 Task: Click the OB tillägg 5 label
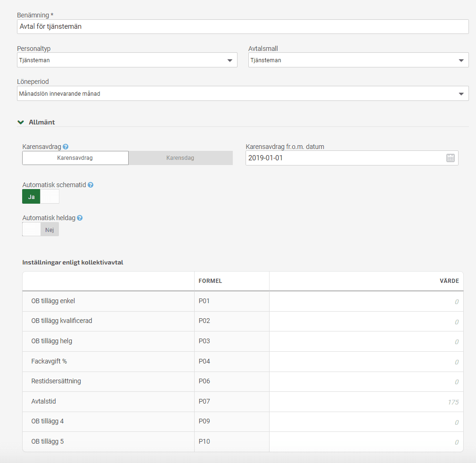[47, 441]
